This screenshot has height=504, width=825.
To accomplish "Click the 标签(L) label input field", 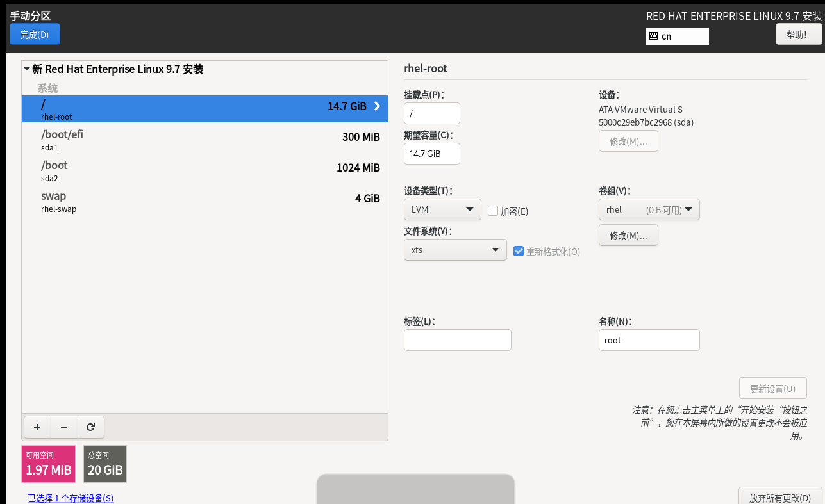I will pos(458,340).
